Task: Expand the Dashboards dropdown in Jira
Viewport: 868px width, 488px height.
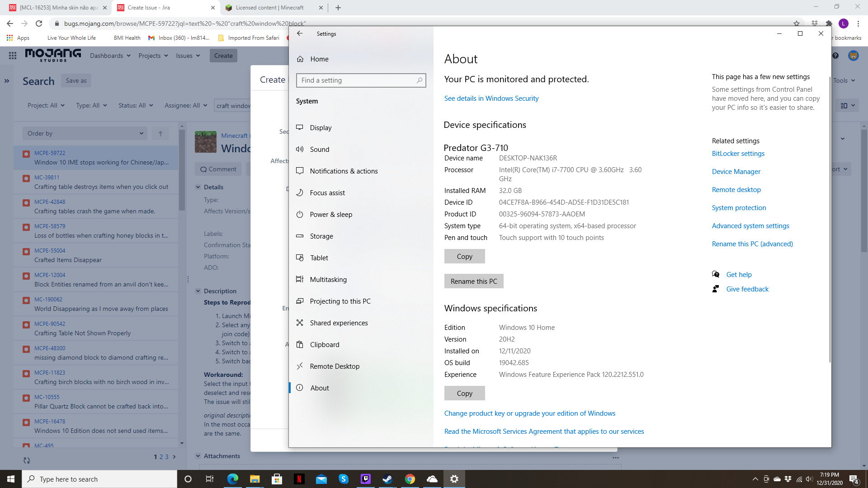Action: point(110,56)
